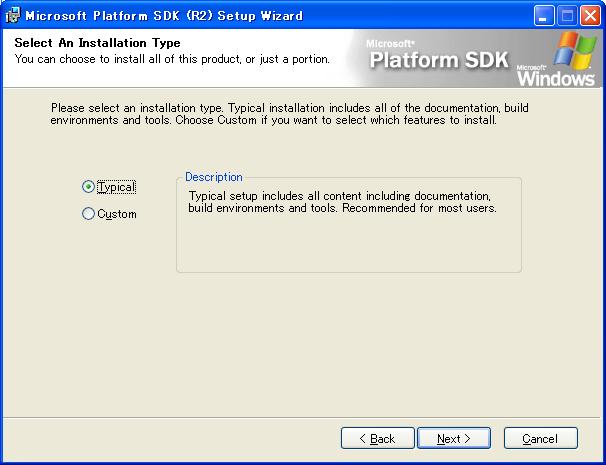Select the Custom installation radio button
The height and width of the screenshot is (465, 606).
coord(89,214)
